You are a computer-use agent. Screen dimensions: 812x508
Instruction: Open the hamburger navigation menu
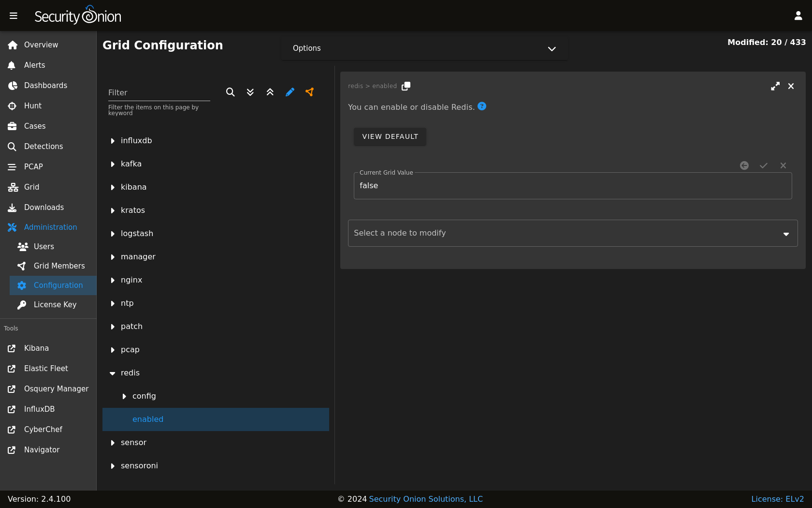tap(14, 16)
